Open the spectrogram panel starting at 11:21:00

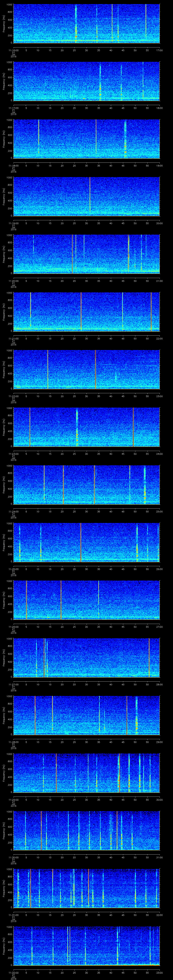click(x=86, y=312)
